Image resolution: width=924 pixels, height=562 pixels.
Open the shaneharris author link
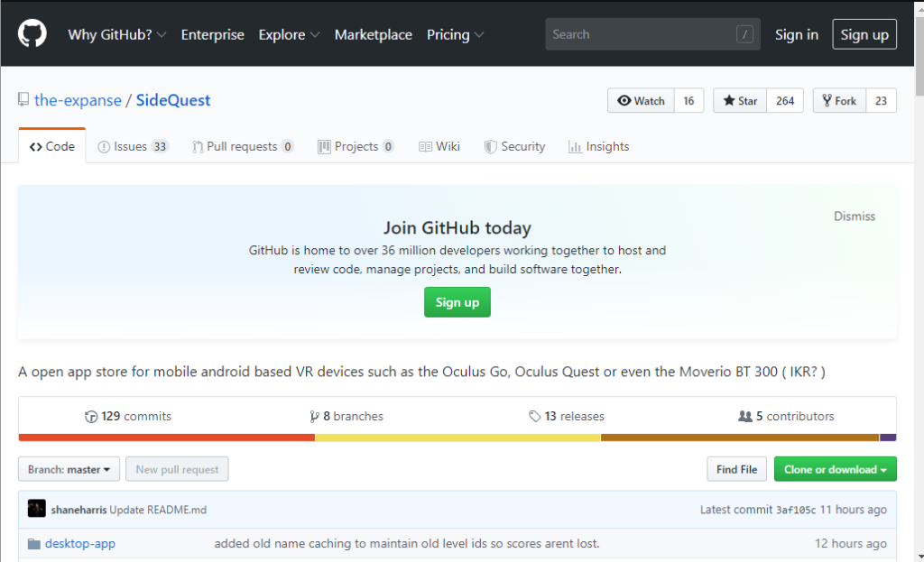coord(79,510)
